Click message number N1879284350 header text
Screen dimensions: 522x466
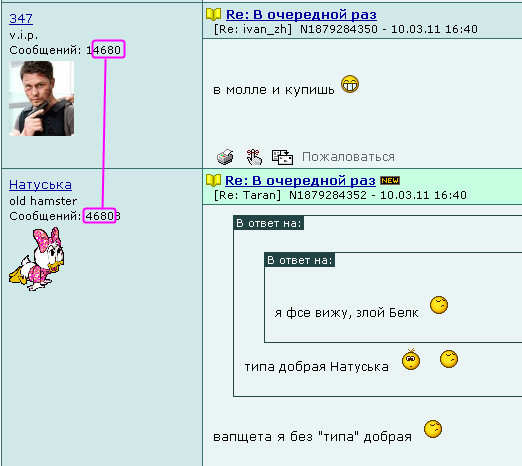339,29
